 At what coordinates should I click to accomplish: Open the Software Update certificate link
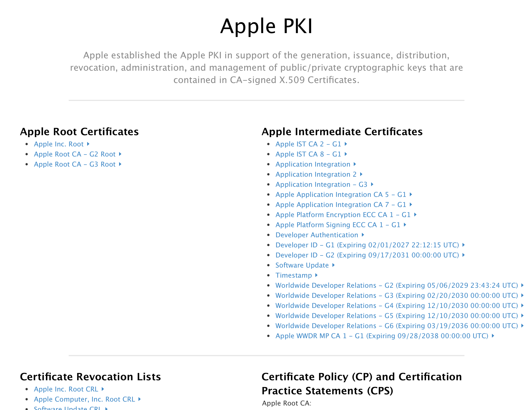pos(305,265)
